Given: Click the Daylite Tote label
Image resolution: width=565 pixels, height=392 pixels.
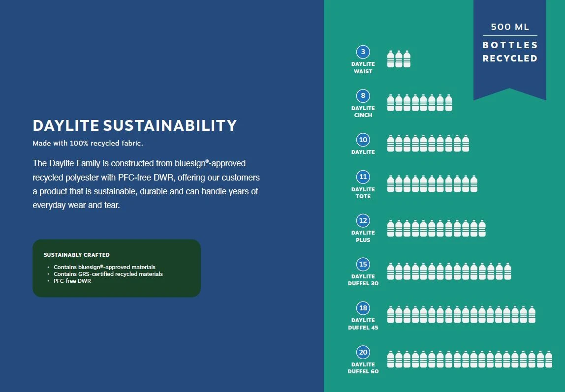Looking at the screenshot, I should pyautogui.click(x=363, y=193).
